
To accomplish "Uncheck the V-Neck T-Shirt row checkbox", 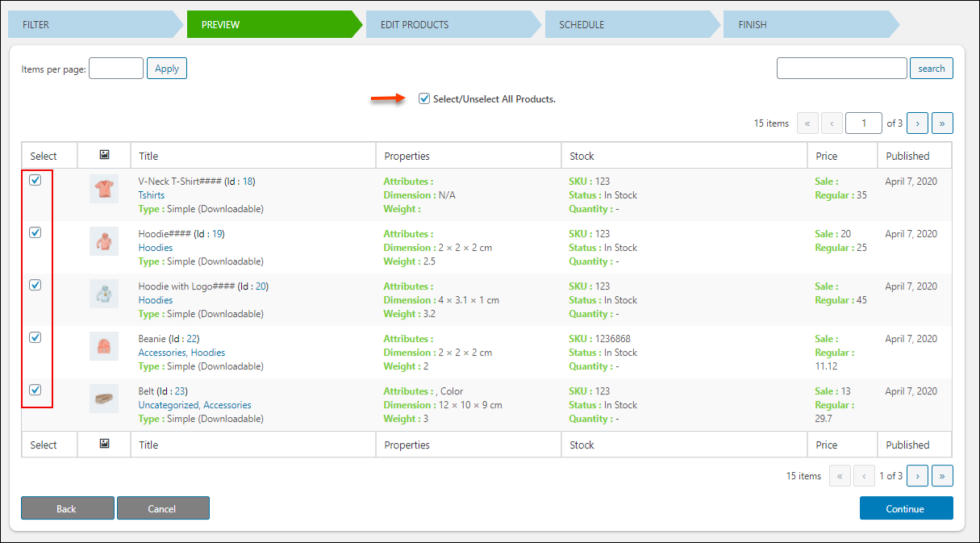I will 35,180.
